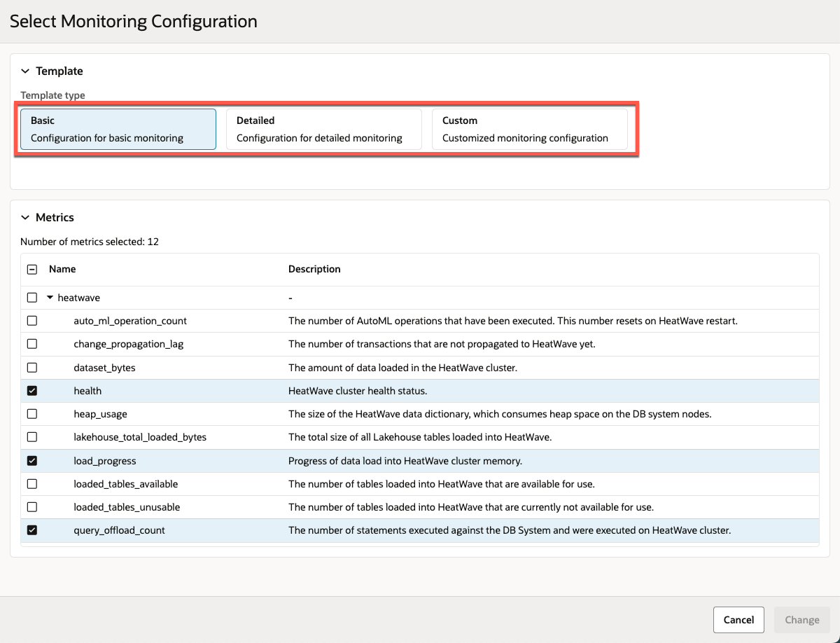This screenshot has width=840, height=643.
Task: Select the Detailed monitoring template
Action: click(x=323, y=129)
